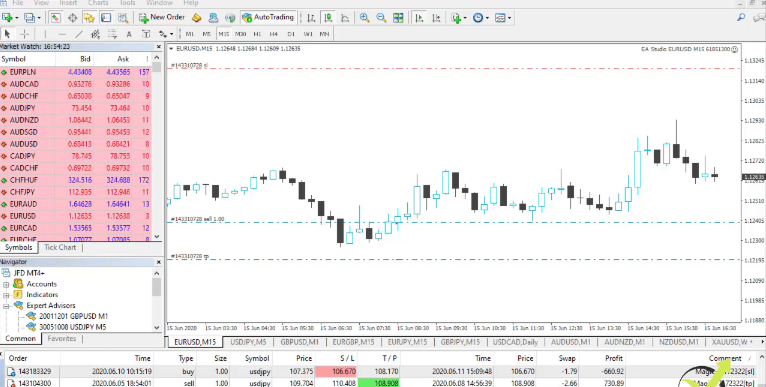Click the New Chart toolbar icon
The width and height of the screenshot is (766, 387).
tap(7, 18)
